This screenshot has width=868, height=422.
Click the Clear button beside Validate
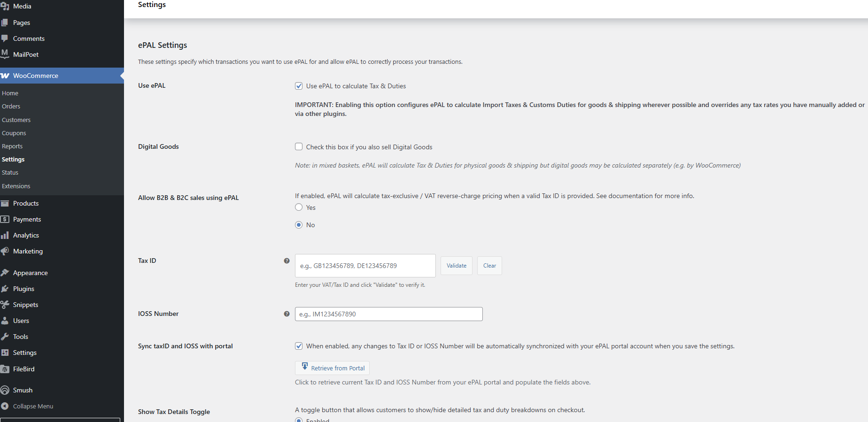tap(489, 266)
